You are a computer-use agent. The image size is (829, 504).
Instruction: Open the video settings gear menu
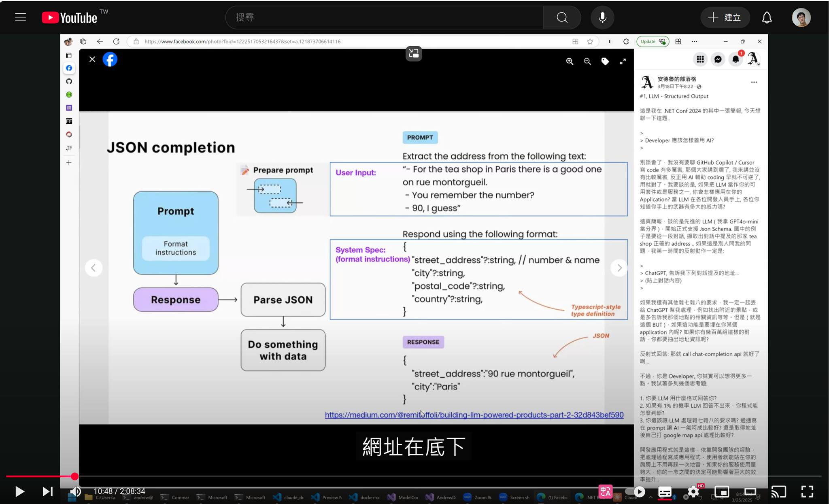(693, 491)
